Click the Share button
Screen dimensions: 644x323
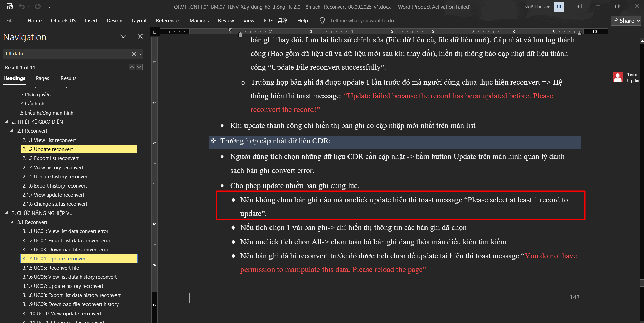(x=626, y=21)
